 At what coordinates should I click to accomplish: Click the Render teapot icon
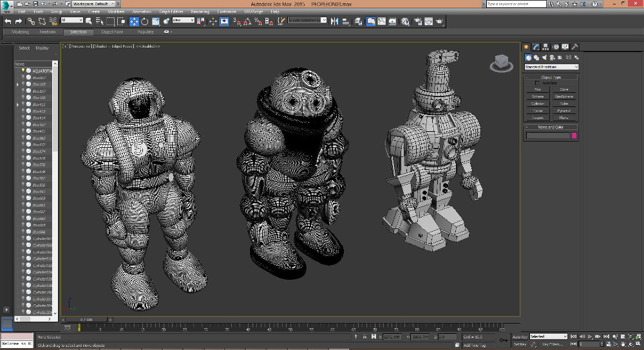[x=440, y=21]
